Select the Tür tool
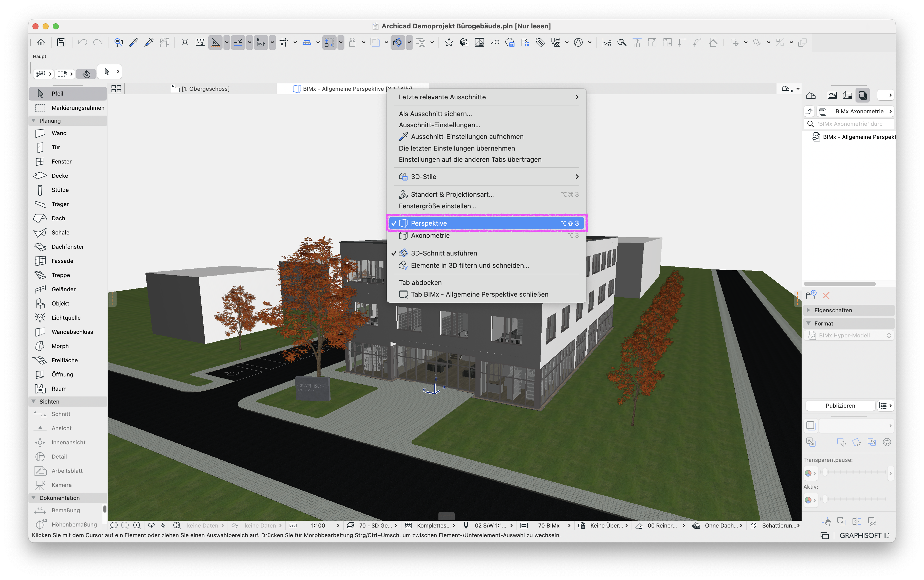 tap(68, 147)
